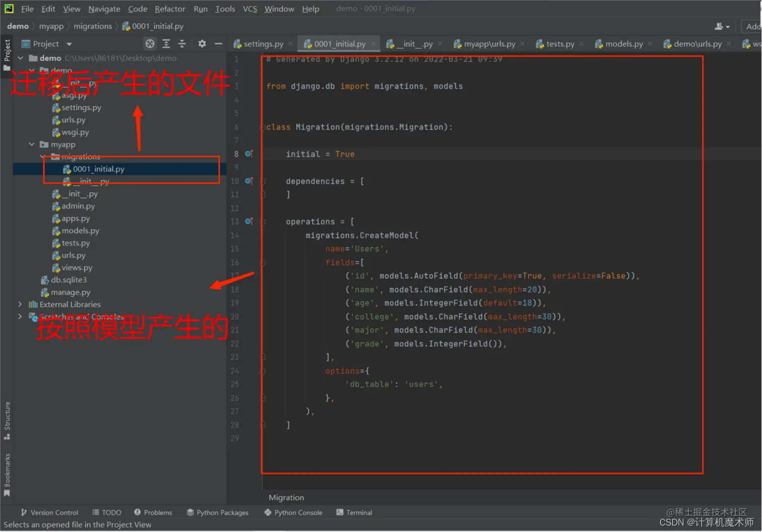Click the Select Opened File target icon

[x=150, y=44]
